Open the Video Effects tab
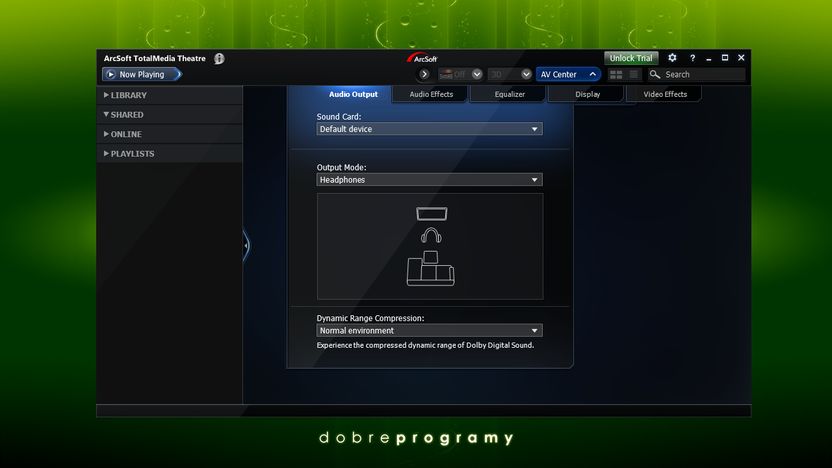Image resolution: width=832 pixels, height=468 pixels. pos(665,94)
